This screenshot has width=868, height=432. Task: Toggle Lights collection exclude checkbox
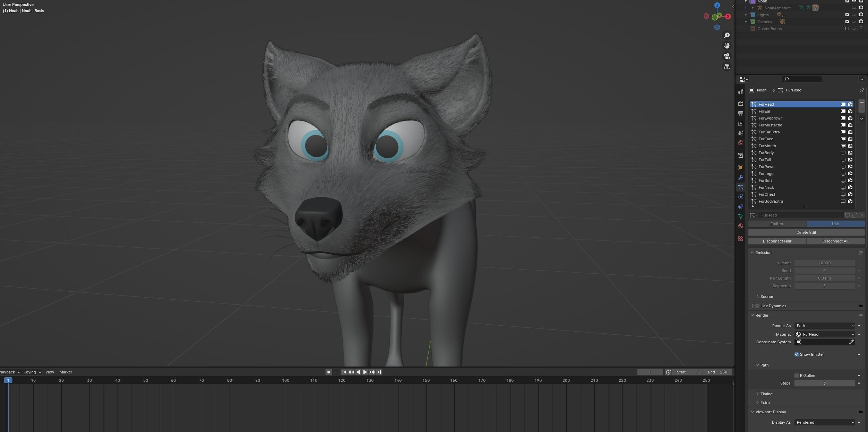point(847,15)
